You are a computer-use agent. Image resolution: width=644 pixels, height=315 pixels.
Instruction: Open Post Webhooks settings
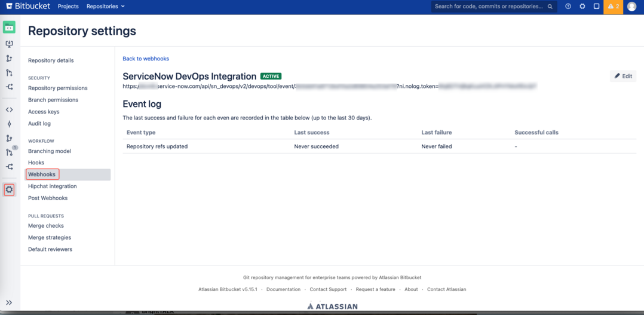pyautogui.click(x=48, y=198)
